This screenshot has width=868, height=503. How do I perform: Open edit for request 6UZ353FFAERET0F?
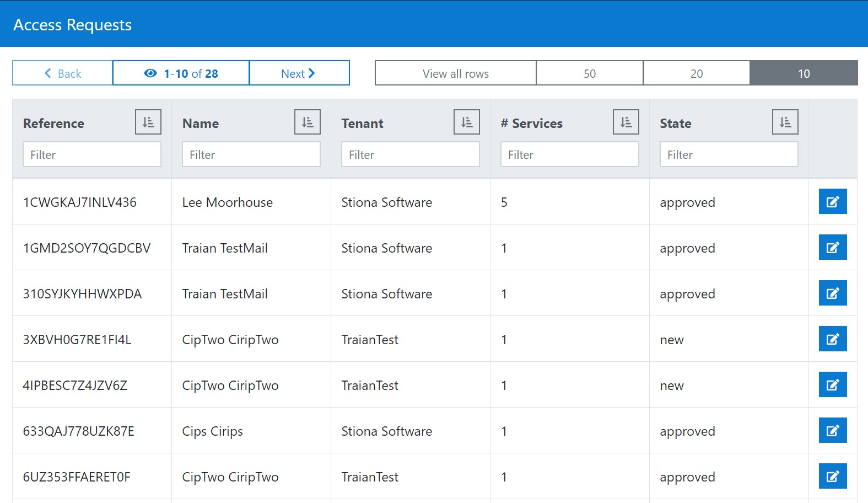pos(833,476)
